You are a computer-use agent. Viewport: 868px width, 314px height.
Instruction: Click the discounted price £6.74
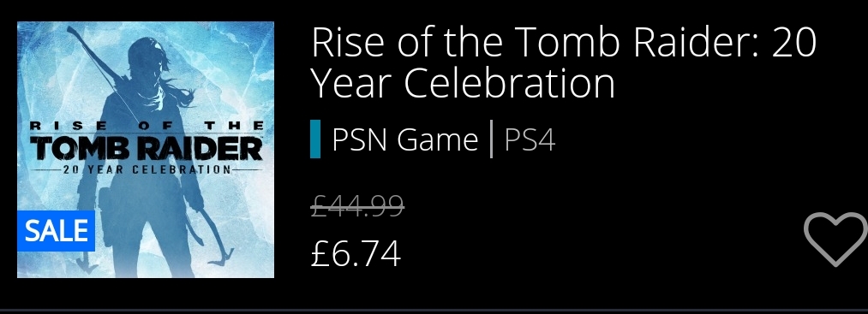pos(356,254)
